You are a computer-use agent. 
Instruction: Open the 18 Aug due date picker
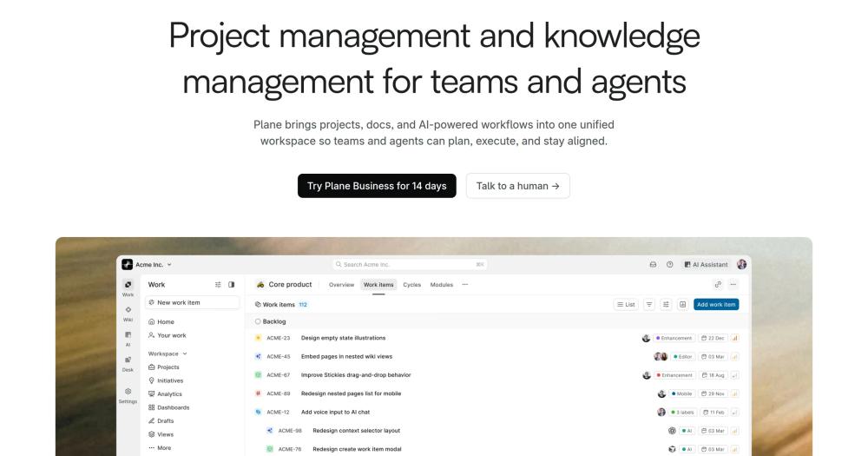(x=713, y=375)
